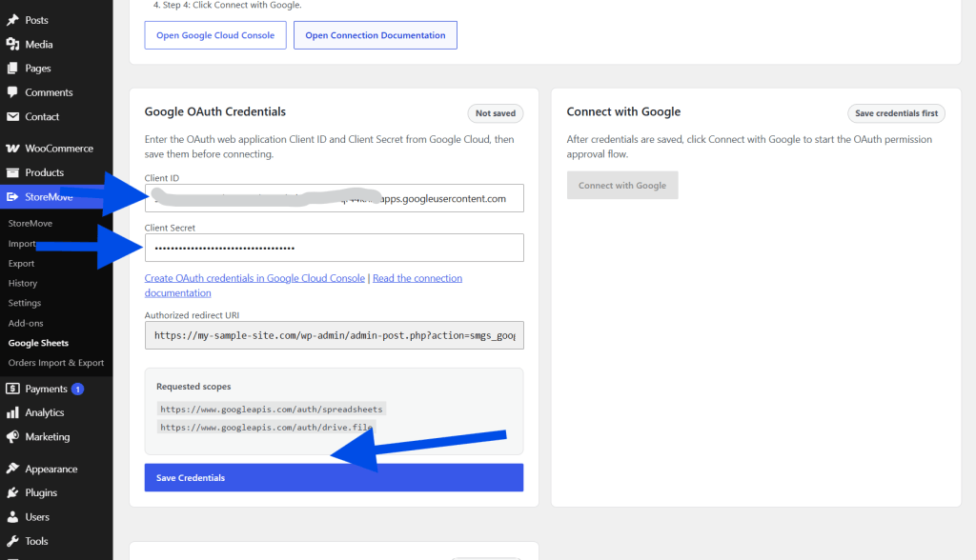The height and width of the screenshot is (560, 976).
Task: Click the Analytics bar chart icon
Action: pos(12,412)
